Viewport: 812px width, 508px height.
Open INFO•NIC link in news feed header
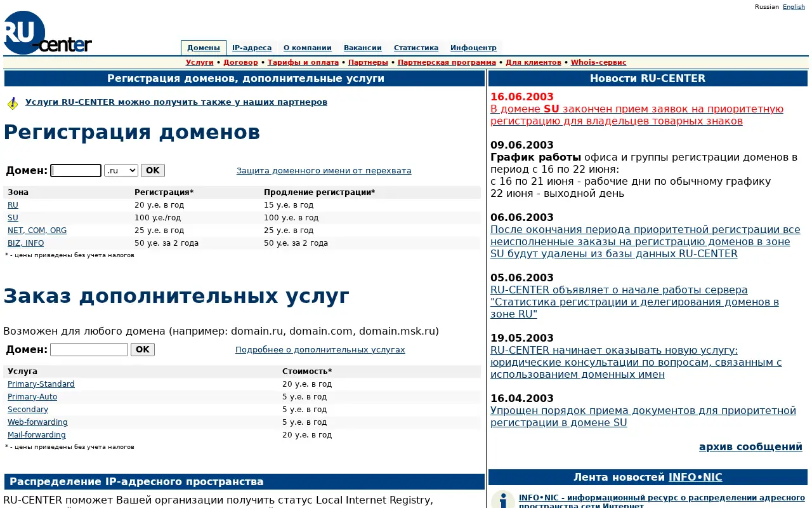695,477
